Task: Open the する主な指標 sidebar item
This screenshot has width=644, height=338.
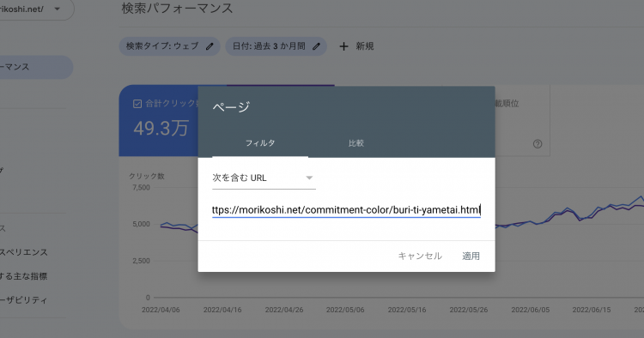Action: 24,276
